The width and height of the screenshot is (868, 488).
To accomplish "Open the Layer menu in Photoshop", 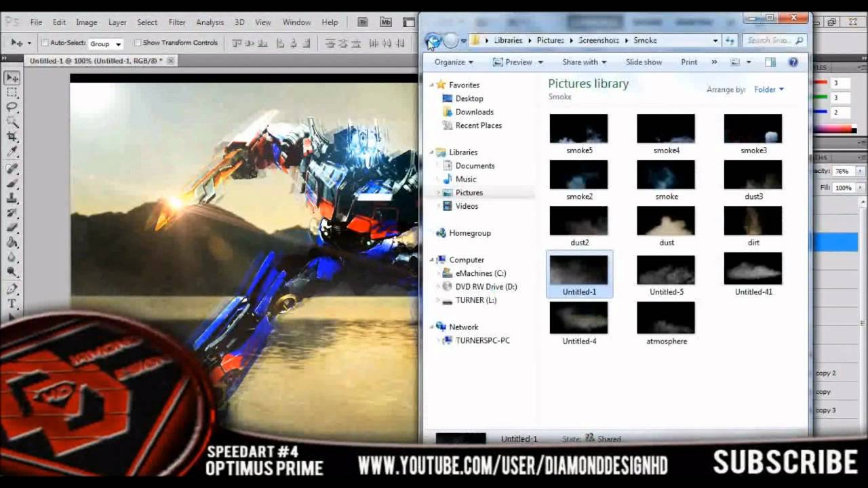I will [117, 22].
